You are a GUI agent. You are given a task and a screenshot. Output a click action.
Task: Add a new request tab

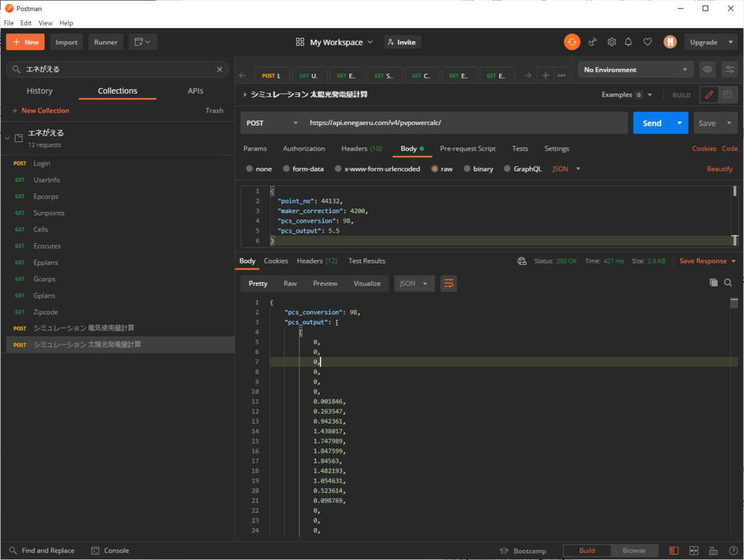pyautogui.click(x=546, y=76)
